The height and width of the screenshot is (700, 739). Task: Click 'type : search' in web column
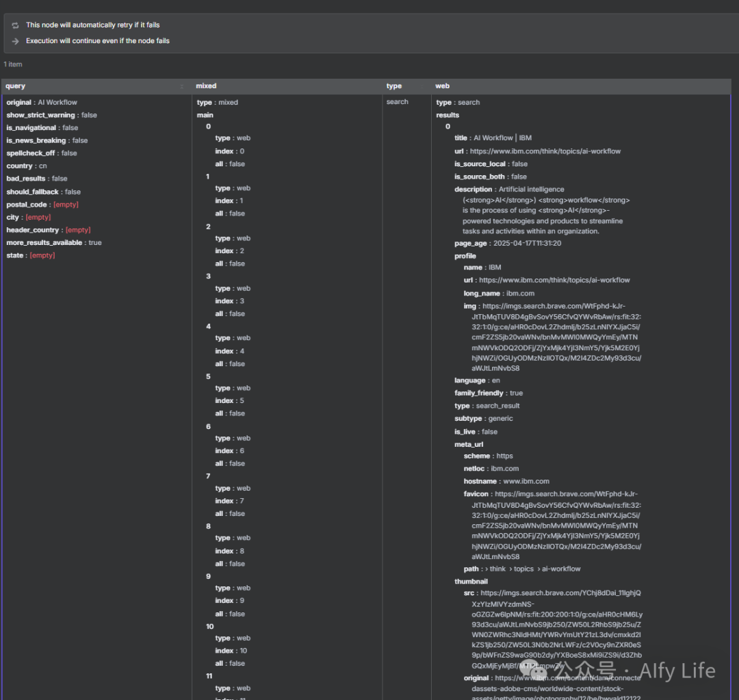pos(458,102)
